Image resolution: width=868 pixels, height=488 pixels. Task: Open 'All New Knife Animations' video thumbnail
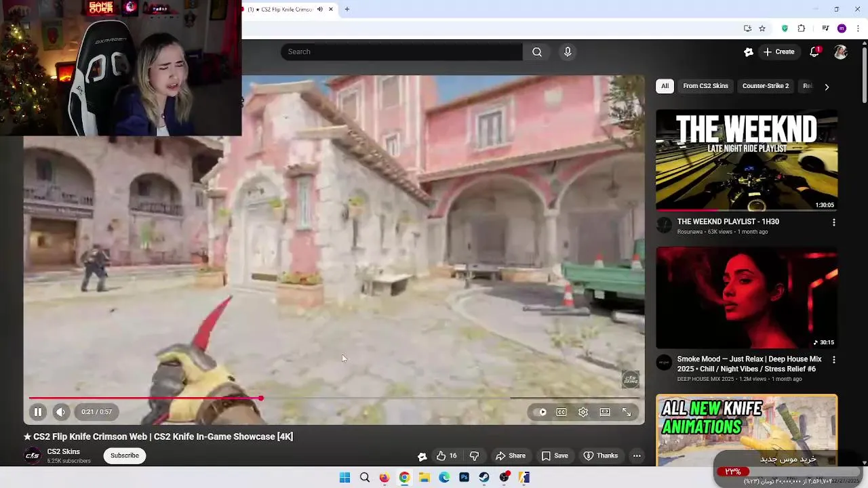(x=747, y=429)
